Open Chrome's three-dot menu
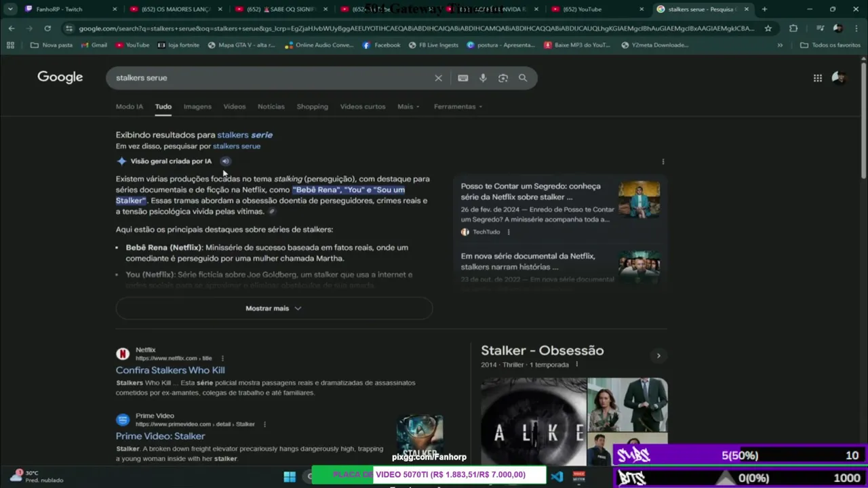868x488 pixels. 856,28
